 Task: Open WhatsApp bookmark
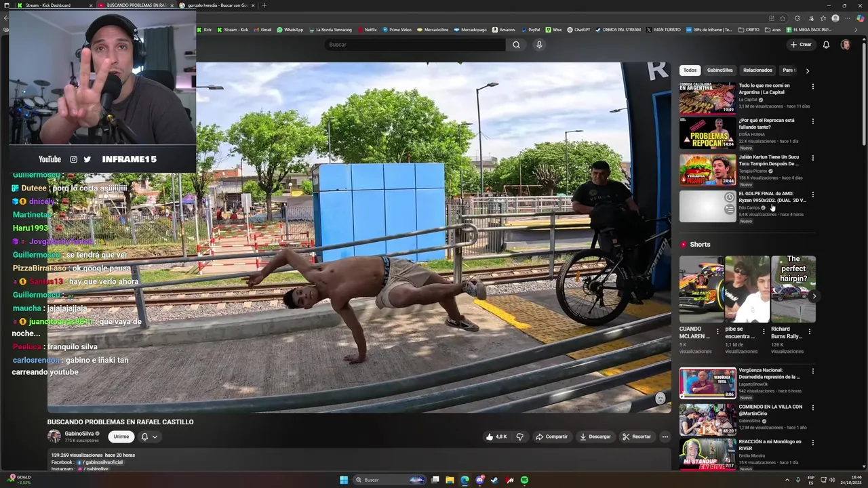coord(290,30)
